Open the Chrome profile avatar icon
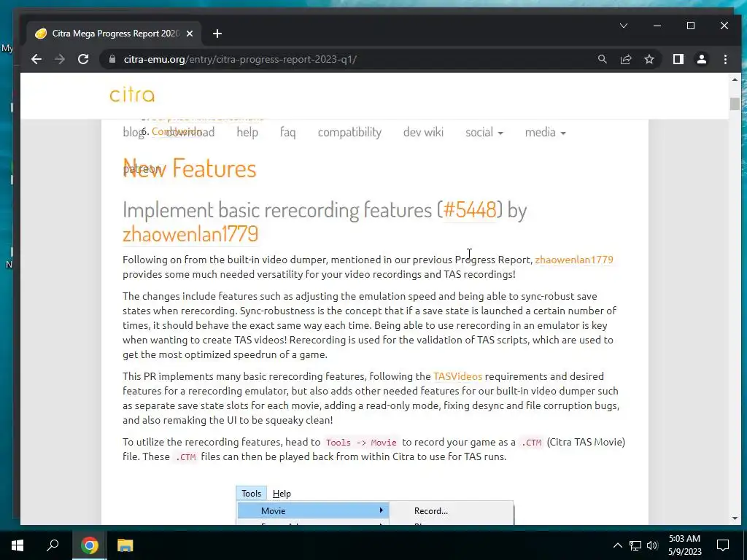747x560 pixels. point(701,59)
